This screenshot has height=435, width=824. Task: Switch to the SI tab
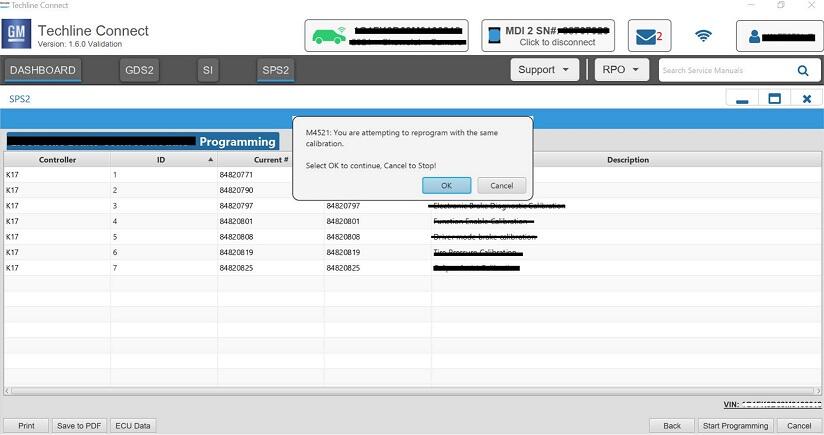pyautogui.click(x=208, y=70)
